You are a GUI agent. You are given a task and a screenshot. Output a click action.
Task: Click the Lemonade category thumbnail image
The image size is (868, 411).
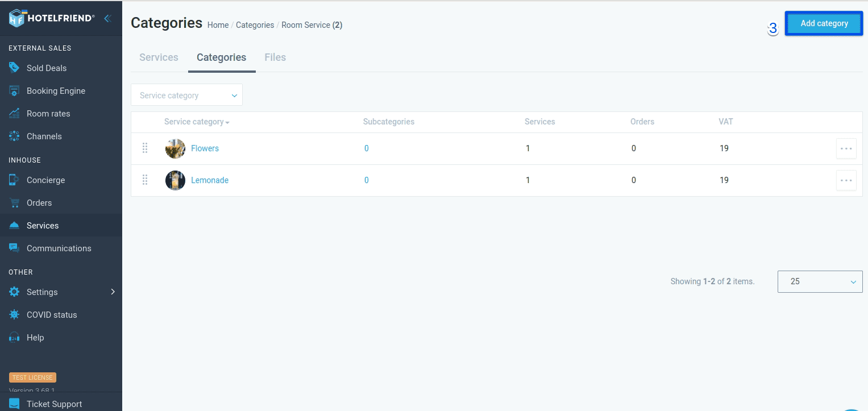[175, 180]
